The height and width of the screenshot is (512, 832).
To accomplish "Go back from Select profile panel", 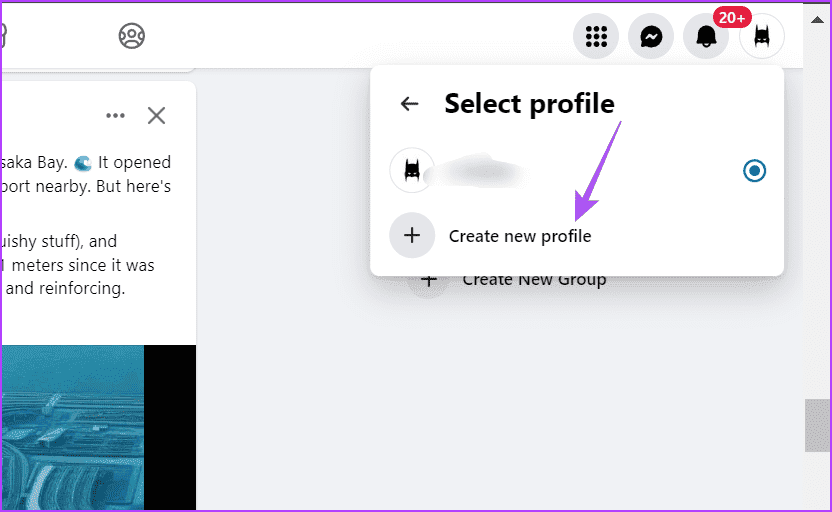I will 409,103.
